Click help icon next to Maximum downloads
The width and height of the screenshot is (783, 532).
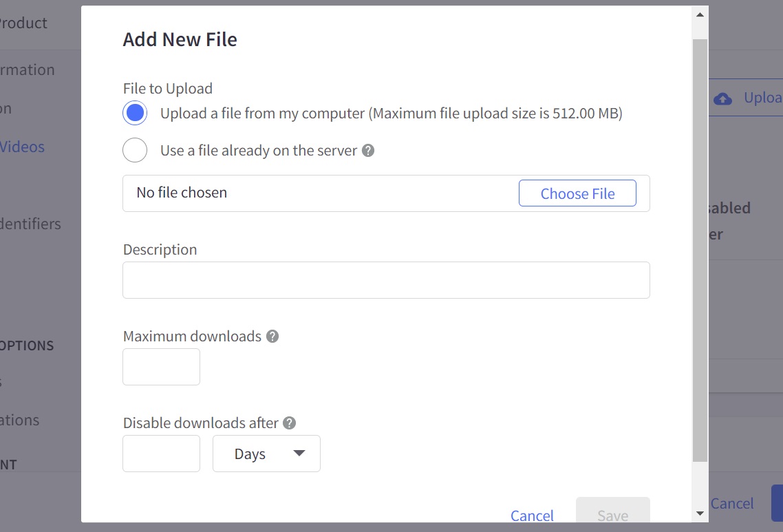(272, 337)
